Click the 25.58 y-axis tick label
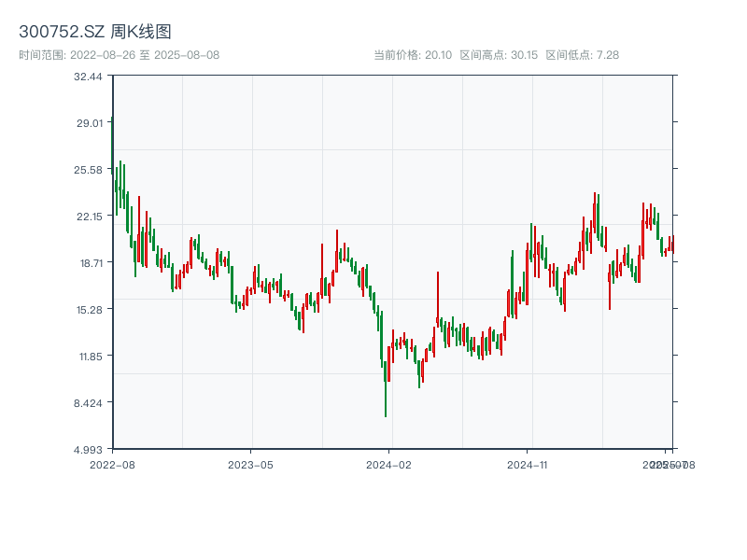747x560 pixels. point(88,170)
